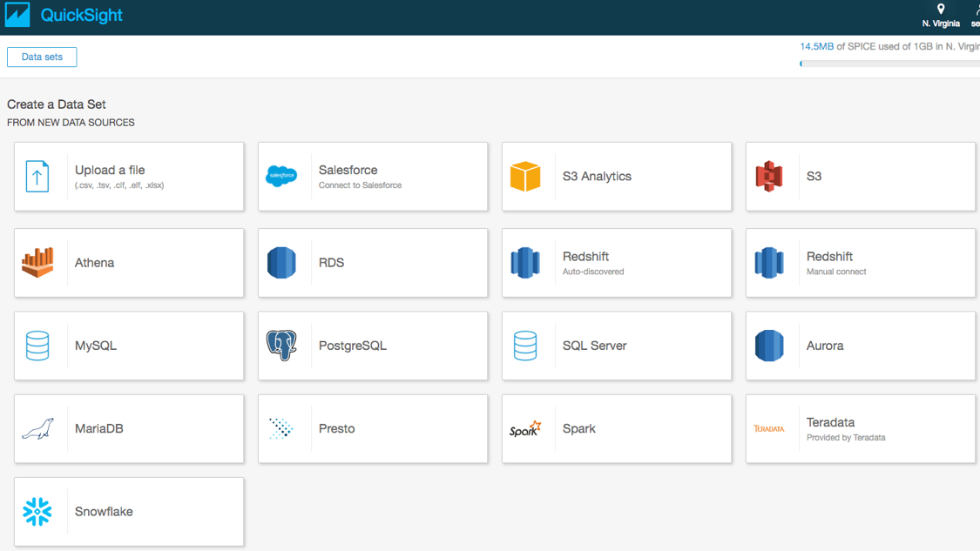
Task: Click the Snowflake logo icon
Action: tap(37, 512)
